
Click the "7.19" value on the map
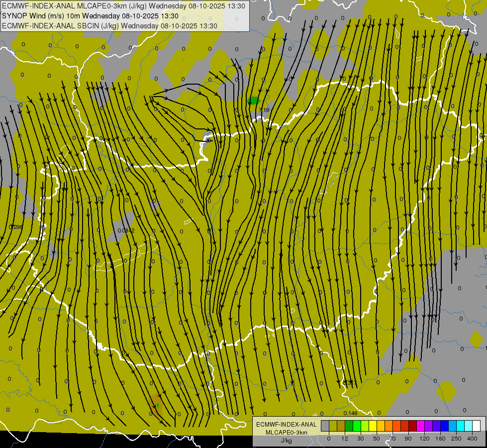pos(264,110)
